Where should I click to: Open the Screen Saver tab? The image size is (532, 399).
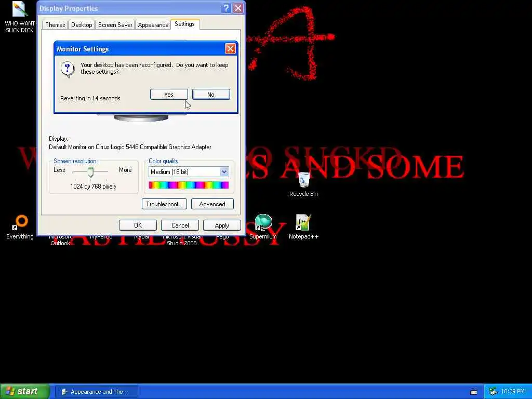115,25
